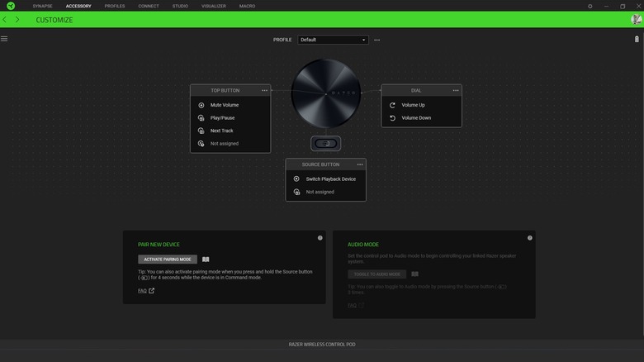644x362 pixels.
Task: Open the Source Button ellipsis menu
Action: (x=360, y=164)
